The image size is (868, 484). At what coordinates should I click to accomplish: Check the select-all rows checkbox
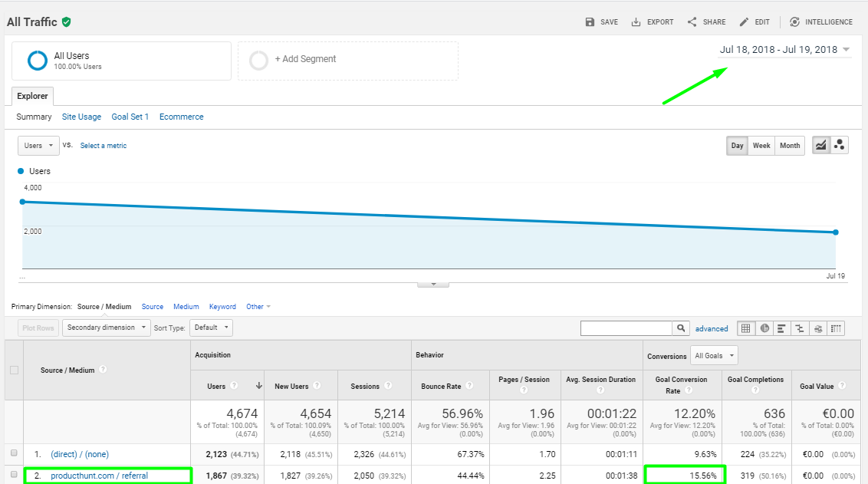(x=15, y=370)
